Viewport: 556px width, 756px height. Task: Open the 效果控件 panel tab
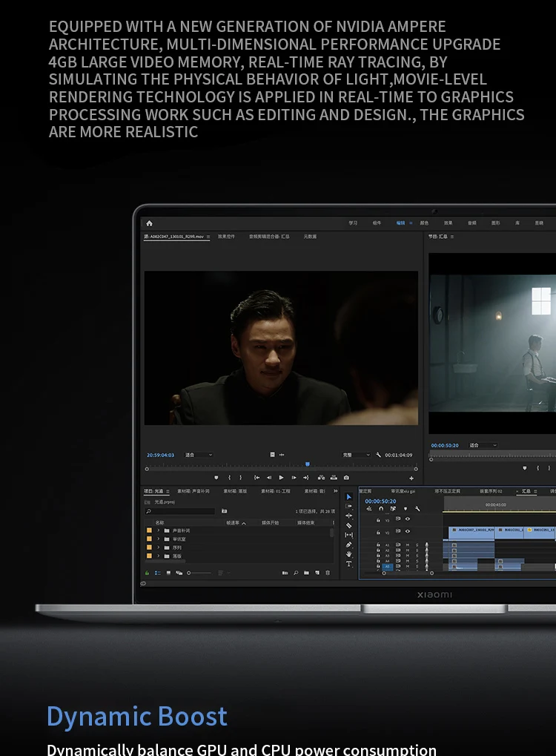coord(226,237)
